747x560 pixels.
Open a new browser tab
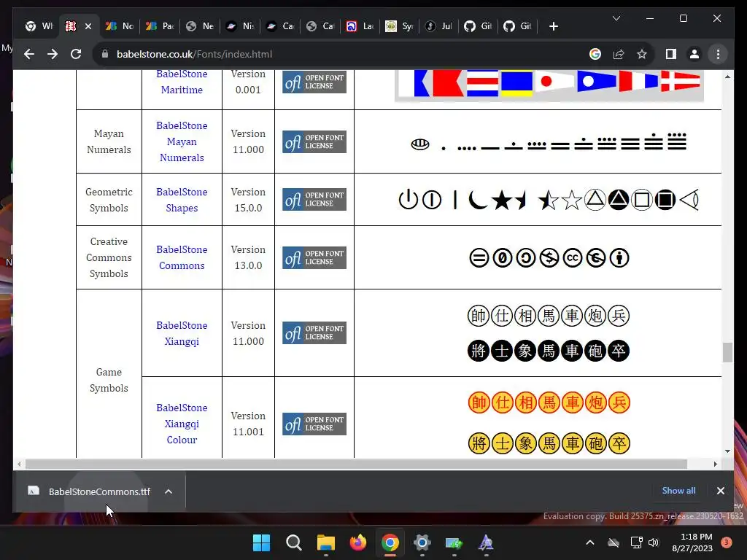[x=553, y=26]
